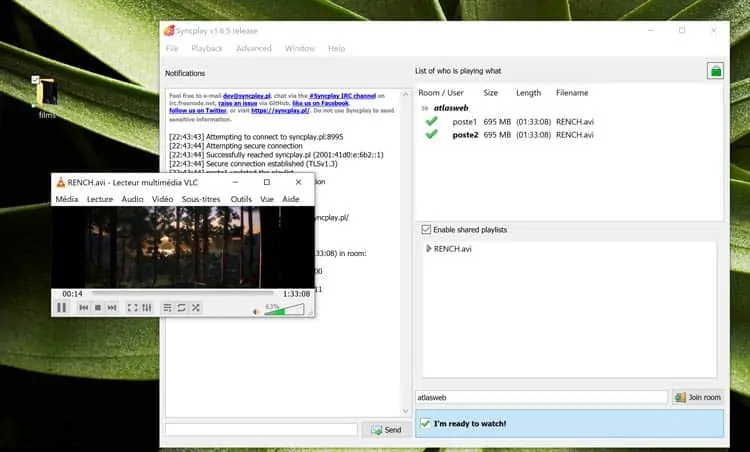The image size is (750, 452).
Task: Click the chat message input field
Action: tap(261, 430)
